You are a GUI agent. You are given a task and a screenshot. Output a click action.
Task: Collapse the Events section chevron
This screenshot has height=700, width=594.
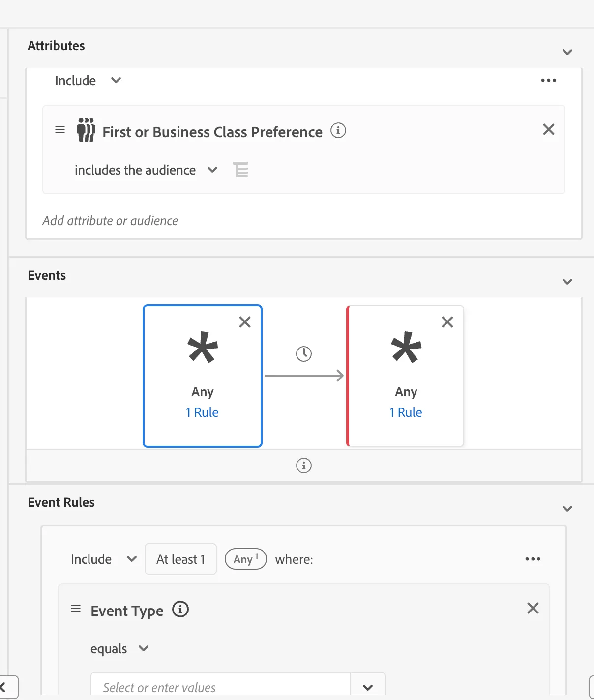[x=567, y=282]
